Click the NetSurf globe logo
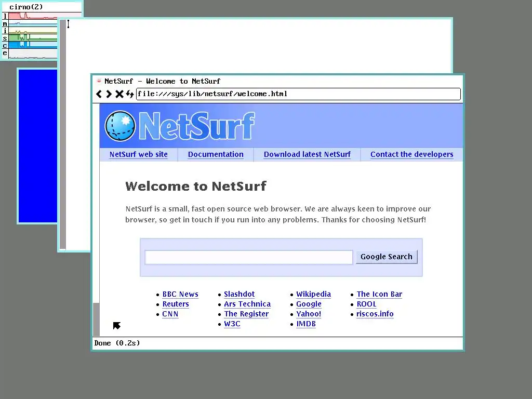Image resolution: width=532 pixels, height=399 pixels. 120,126
